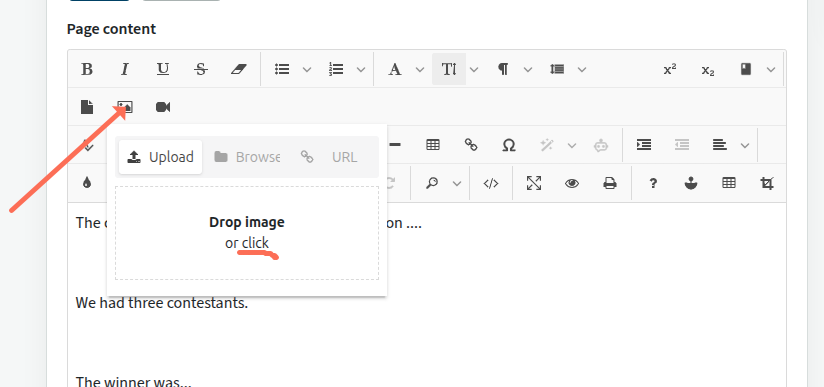
Task: Click 'The winner was...' text line
Action: pyautogui.click(x=133, y=382)
